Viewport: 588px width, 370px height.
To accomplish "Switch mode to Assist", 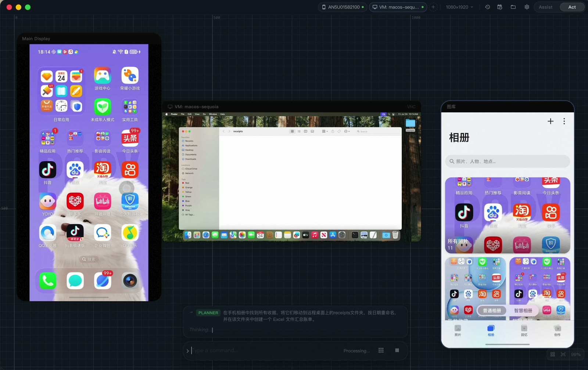I will [x=545, y=7].
